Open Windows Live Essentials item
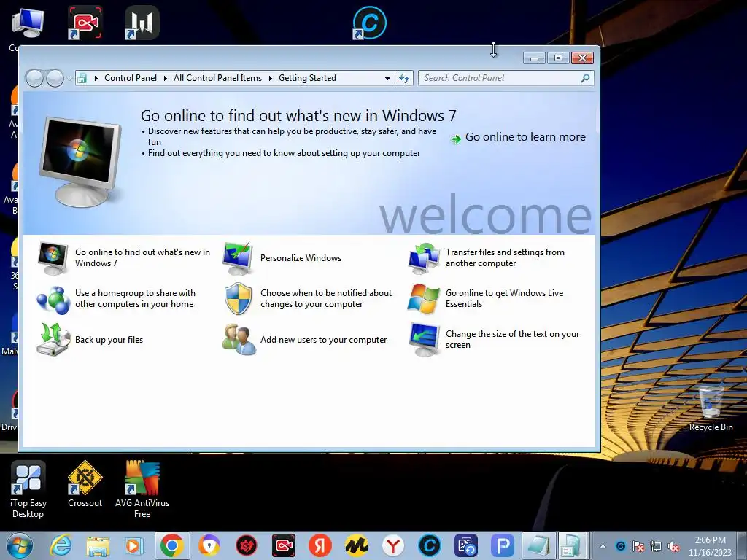747x560 pixels. [486, 298]
